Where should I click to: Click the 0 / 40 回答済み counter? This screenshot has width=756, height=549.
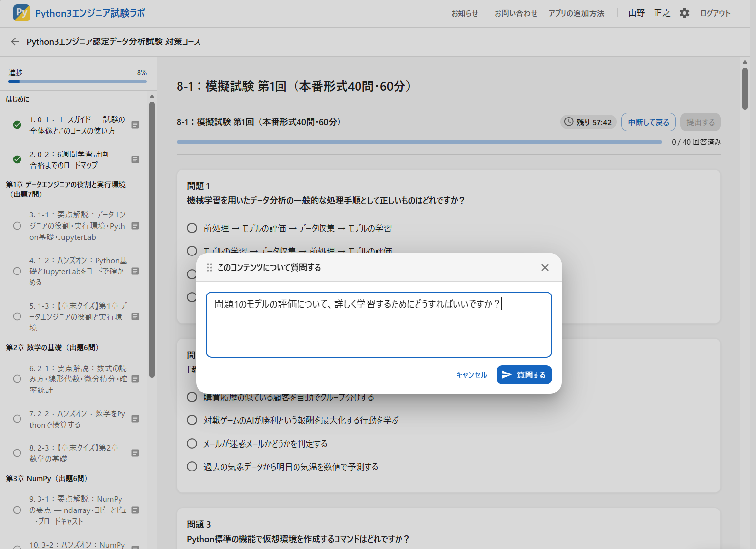696,142
